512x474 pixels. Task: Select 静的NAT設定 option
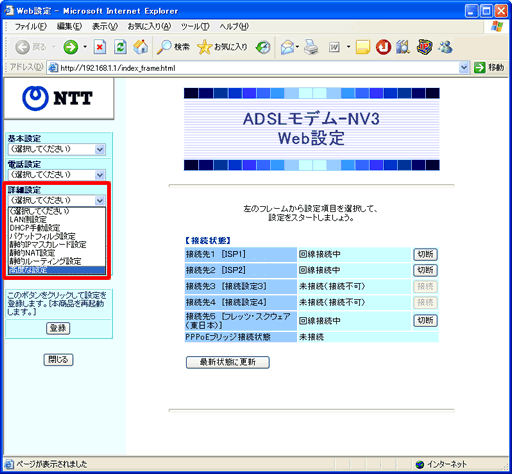click(x=57, y=253)
